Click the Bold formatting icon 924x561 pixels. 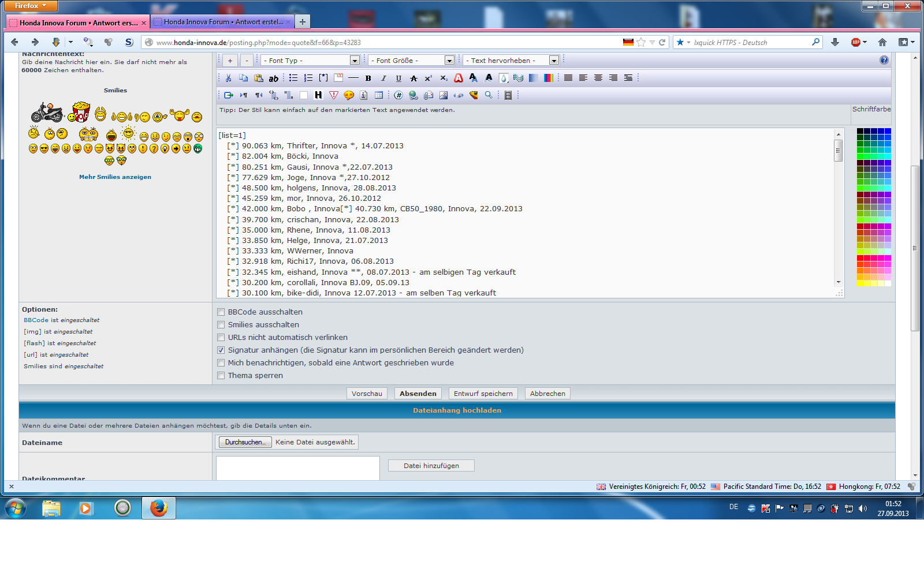tap(368, 78)
